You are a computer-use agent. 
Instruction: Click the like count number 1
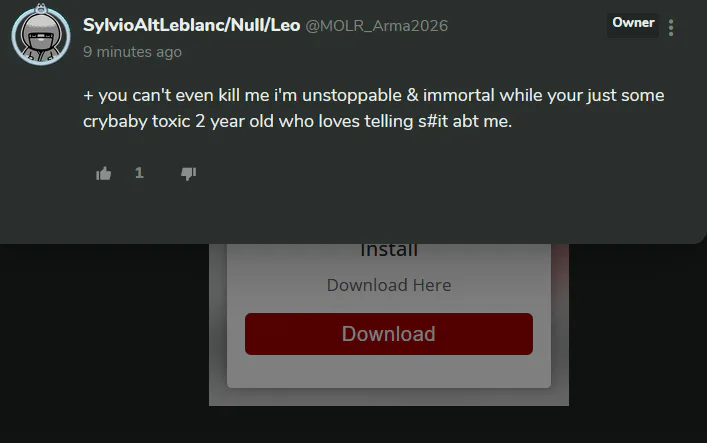coord(139,173)
